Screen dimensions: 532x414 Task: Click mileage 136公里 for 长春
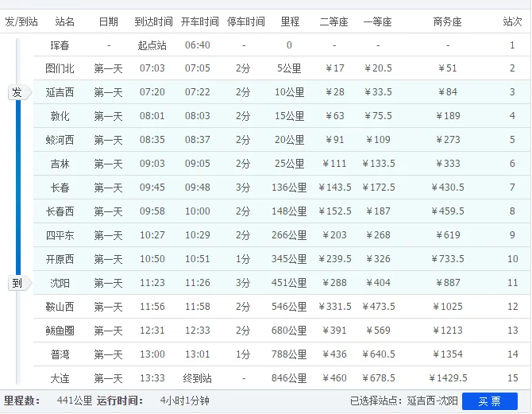click(289, 188)
